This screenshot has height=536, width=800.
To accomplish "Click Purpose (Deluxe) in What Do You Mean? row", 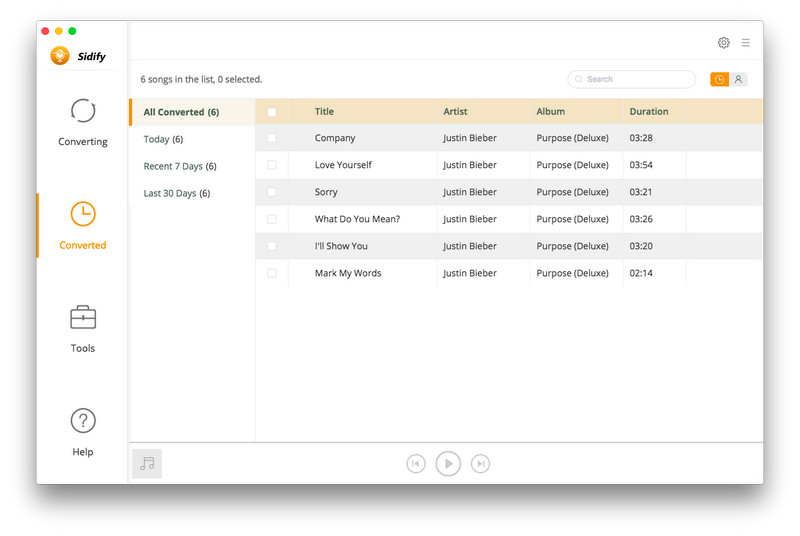I will (572, 219).
